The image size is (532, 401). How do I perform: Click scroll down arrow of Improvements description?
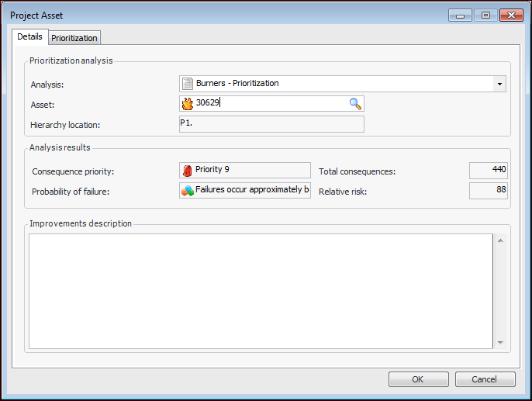tap(500, 342)
